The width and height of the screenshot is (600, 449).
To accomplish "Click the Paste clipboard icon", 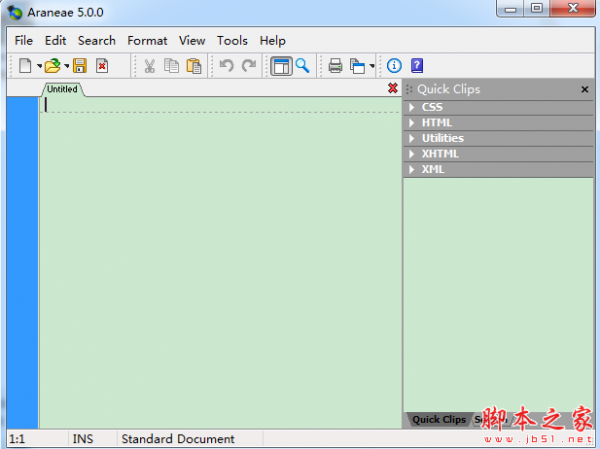I will (x=194, y=66).
